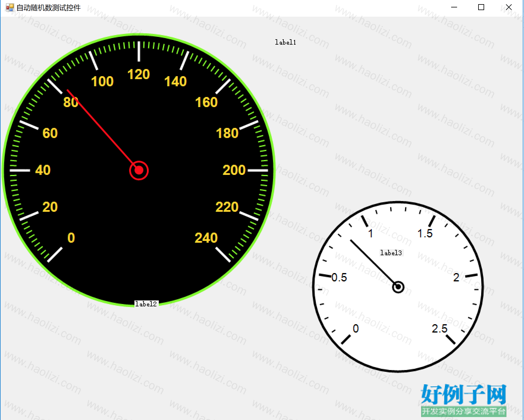Screen dimensions: 524x420
Task: Click the red center hub of the speedometer
Action: pos(139,170)
